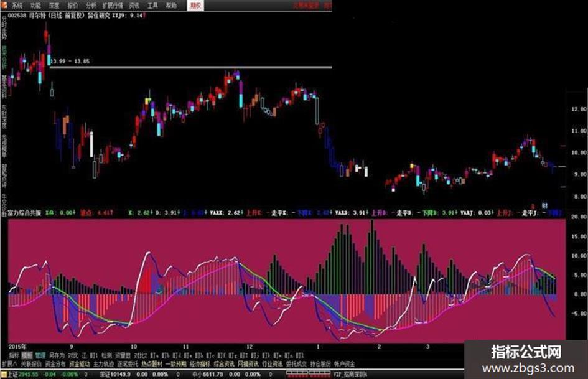The height and width of the screenshot is (379, 588).
Task: Select the 基本资料 sidebar tab
Action: tap(4, 87)
